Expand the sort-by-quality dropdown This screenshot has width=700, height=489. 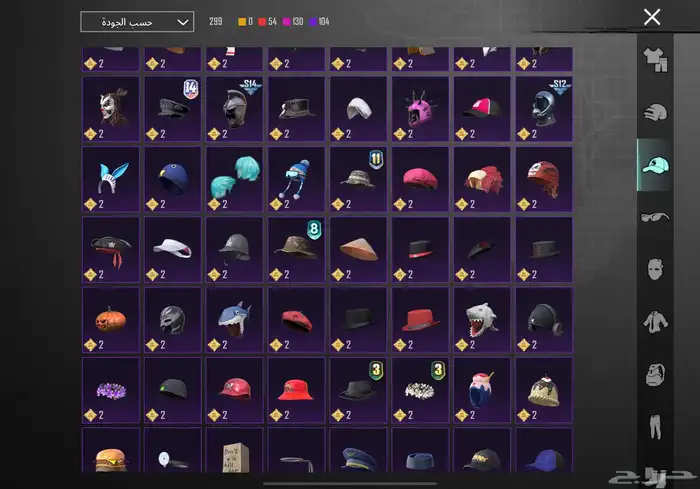point(137,22)
